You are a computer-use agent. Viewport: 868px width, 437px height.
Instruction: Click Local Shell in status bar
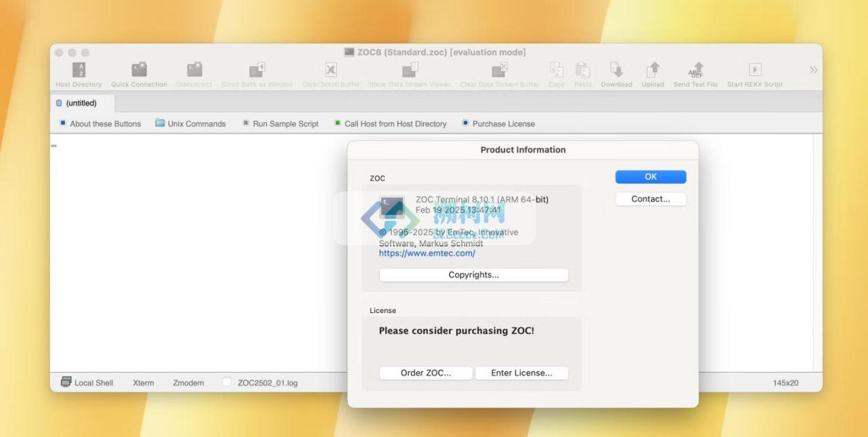(87, 383)
